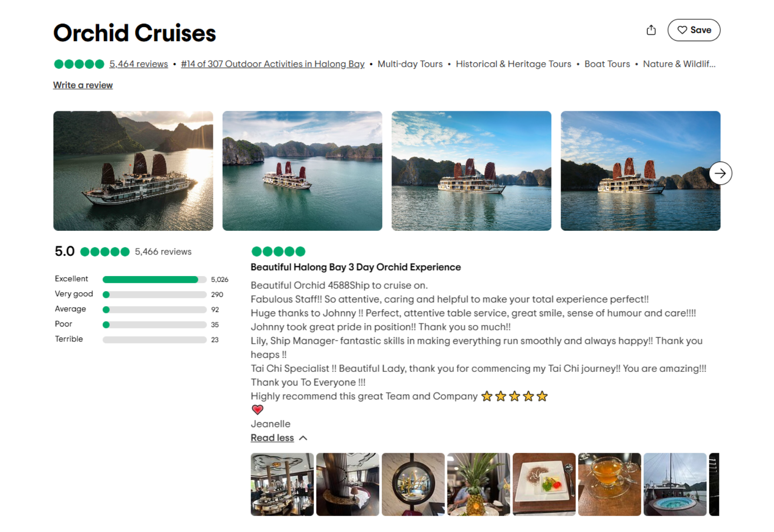Open the Write a review page

pyautogui.click(x=82, y=85)
